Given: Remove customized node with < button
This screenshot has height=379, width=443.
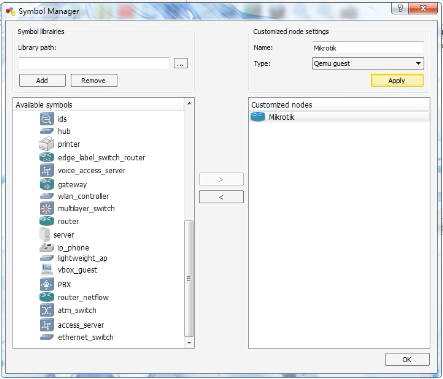Looking at the screenshot, I should tap(221, 197).
